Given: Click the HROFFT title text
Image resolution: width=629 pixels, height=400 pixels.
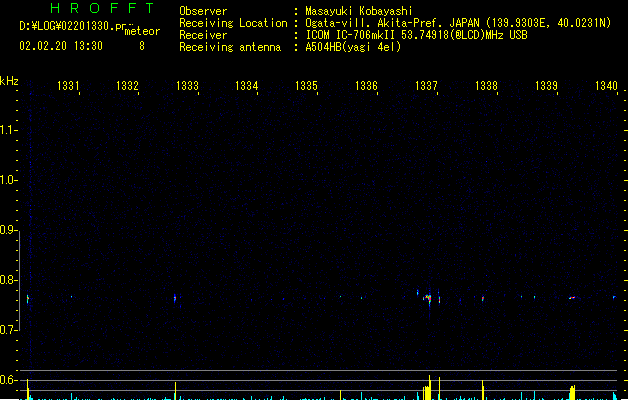Looking at the screenshot, I should coord(102,8).
